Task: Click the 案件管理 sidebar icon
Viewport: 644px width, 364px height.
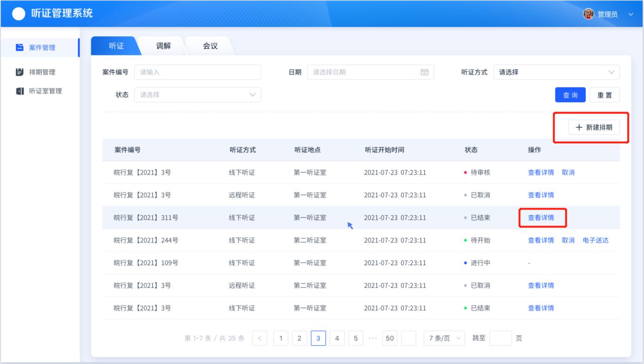Action: click(19, 48)
